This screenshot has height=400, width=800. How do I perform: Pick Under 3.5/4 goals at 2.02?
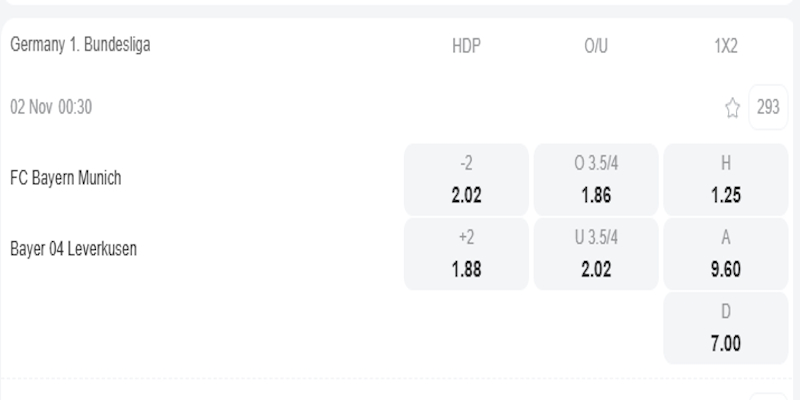tap(596, 254)
